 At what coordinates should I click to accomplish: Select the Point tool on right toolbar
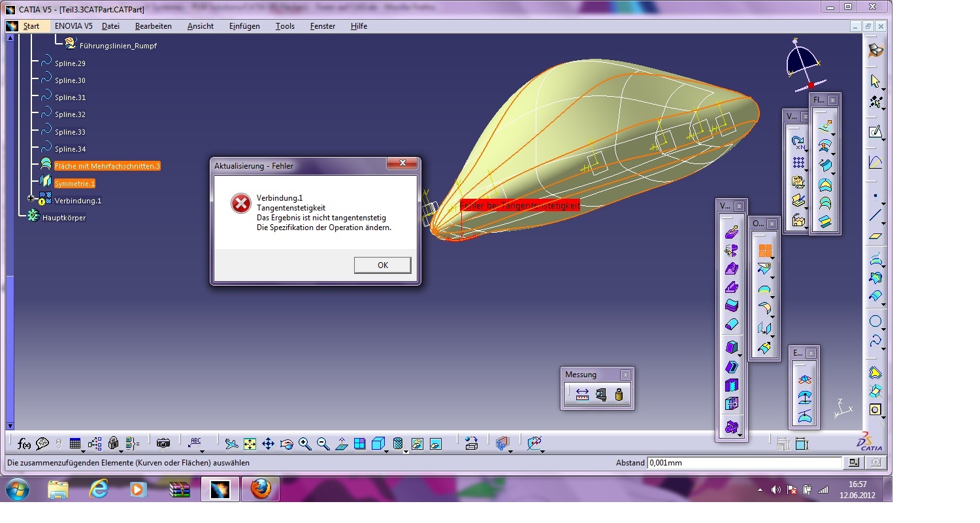point(875,195)
